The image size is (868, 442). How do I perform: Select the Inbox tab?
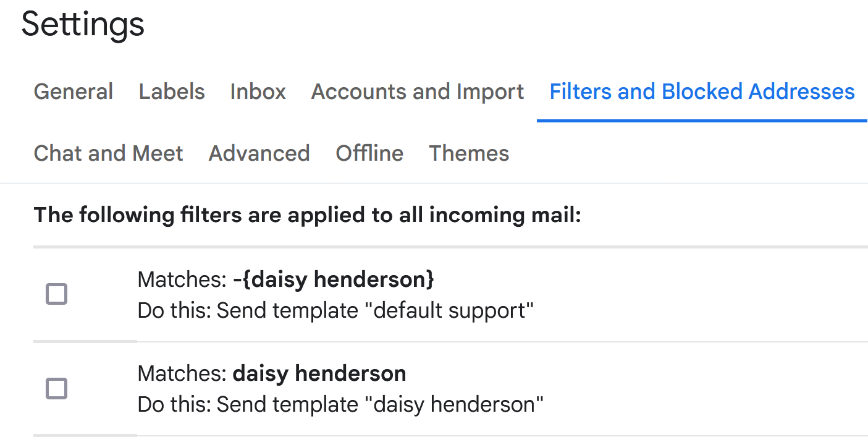(x=258, y=91)
